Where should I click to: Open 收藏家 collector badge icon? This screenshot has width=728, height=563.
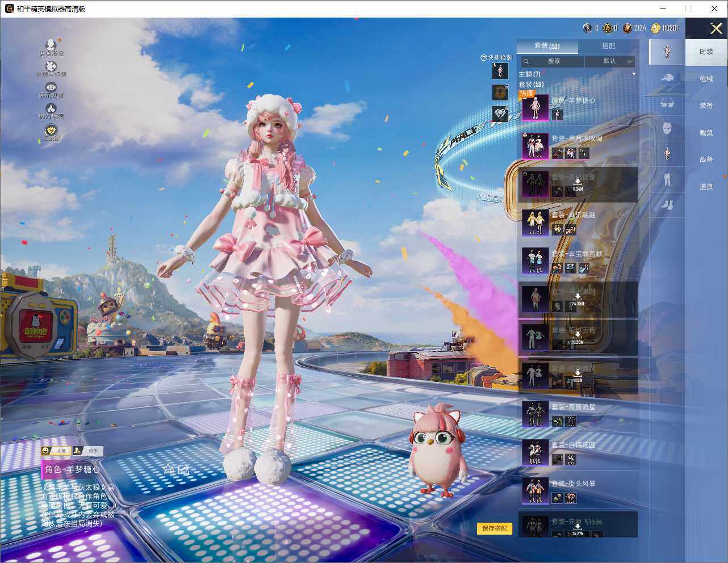click(x=51, y=130)
